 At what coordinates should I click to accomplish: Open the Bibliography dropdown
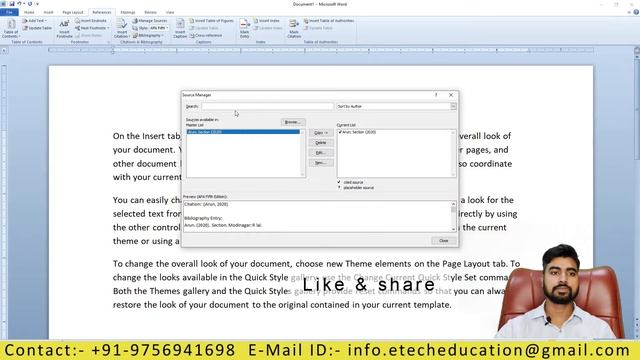[148, 35]
